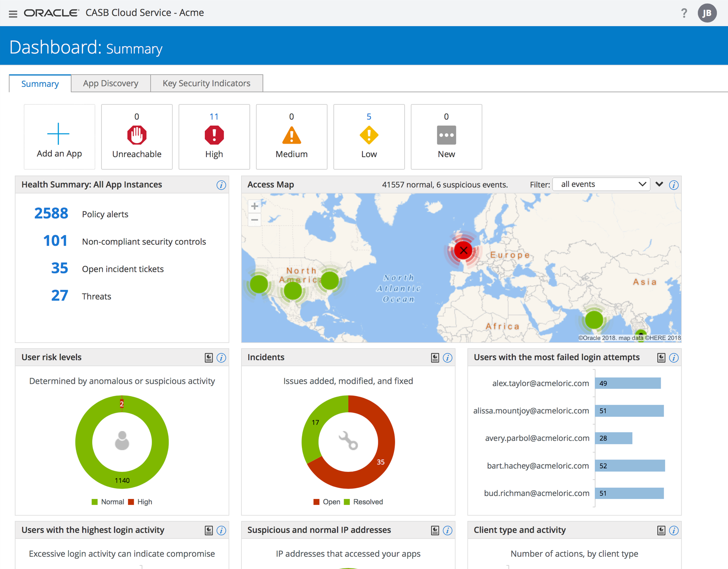Toggle the Normal legend in User risk levels
728x569 pixels.
pyautogui.click(x=108, y=502)
